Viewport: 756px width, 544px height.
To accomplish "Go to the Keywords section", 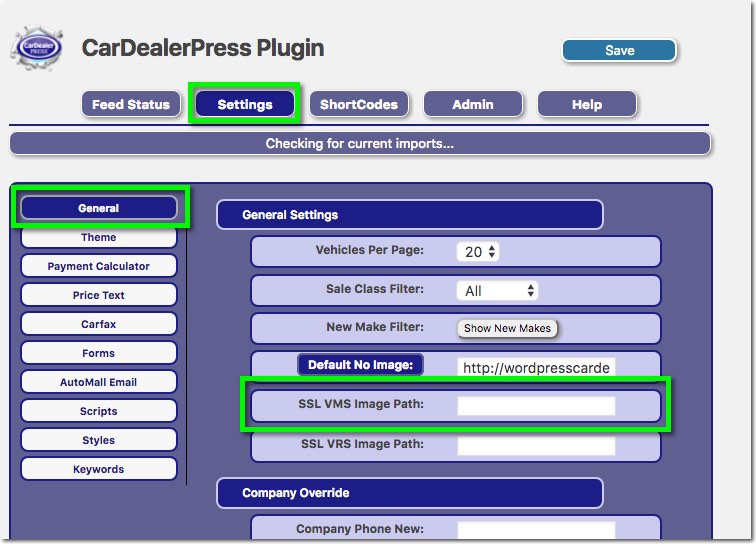I will tap(98, 469).
